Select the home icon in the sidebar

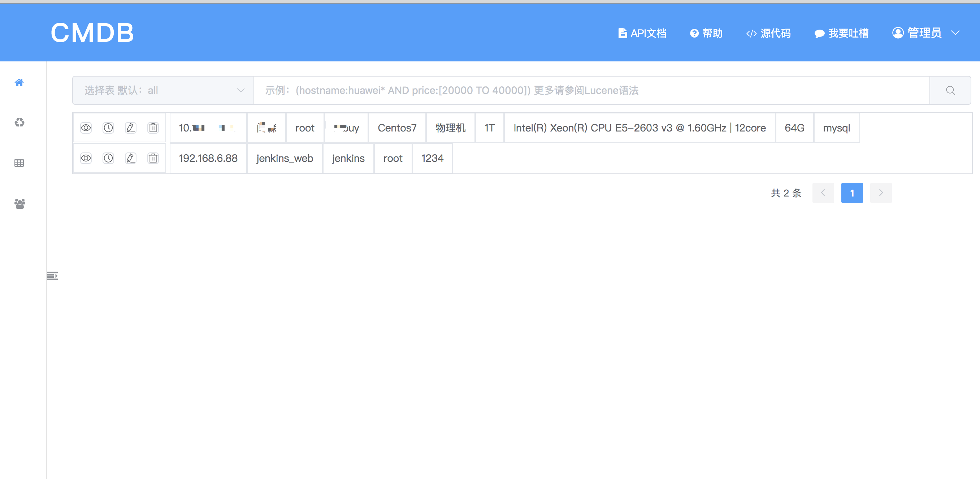[x=19, y=83]
